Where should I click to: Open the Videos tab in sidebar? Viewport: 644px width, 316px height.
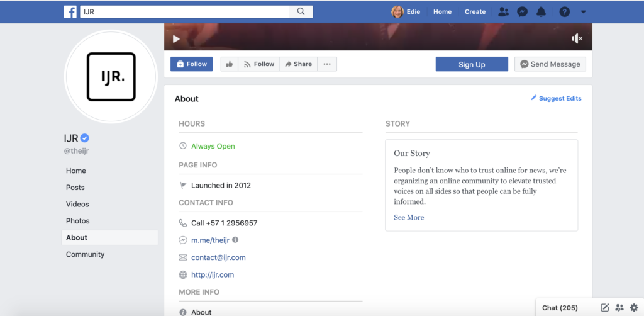point(77,204)
